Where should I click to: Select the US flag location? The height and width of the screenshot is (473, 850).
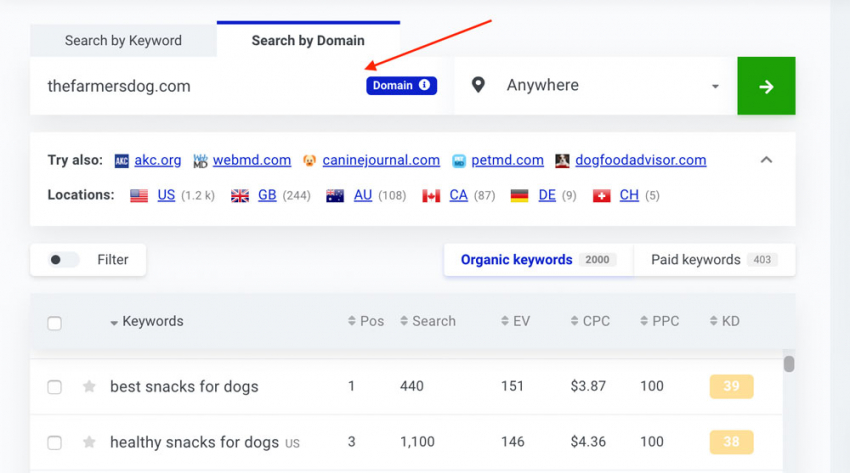tap(139, 196)
